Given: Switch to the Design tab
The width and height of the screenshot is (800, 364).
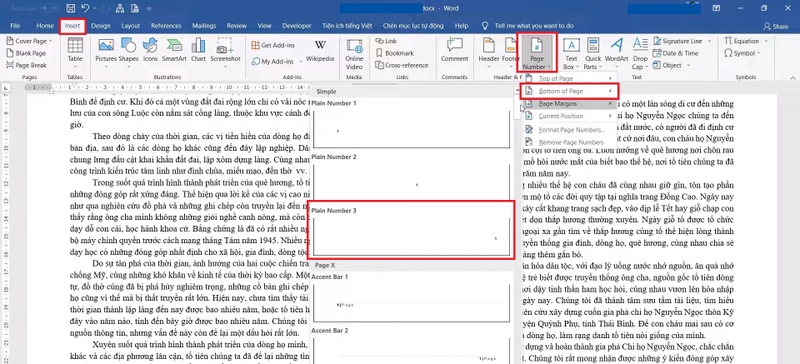Looking at the screenshot, I should tap(101, 26).
